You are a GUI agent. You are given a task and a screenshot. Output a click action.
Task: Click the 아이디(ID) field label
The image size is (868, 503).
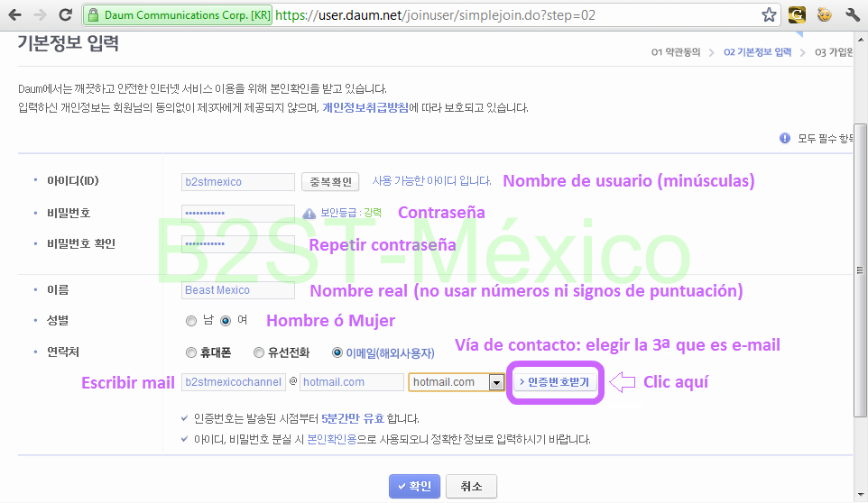tap(72, 181)
